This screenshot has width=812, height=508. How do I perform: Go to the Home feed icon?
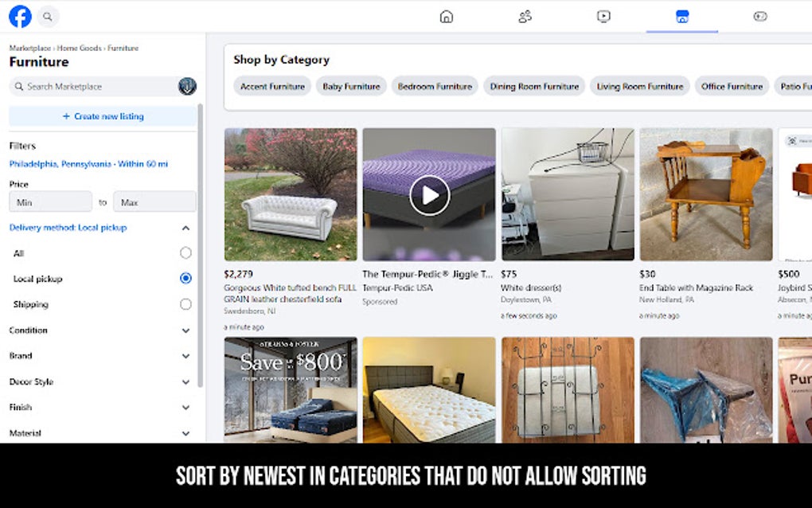447,17
